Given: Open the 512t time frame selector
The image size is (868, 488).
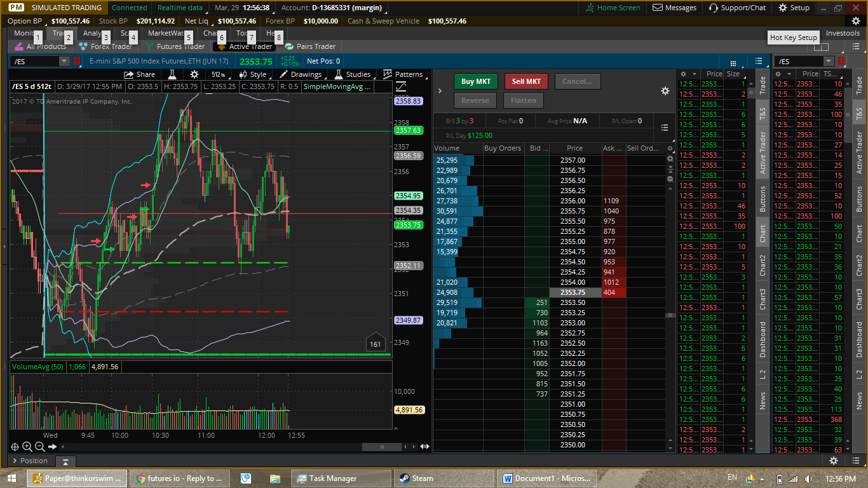Looking at the screenshot, I should [219, 74].
